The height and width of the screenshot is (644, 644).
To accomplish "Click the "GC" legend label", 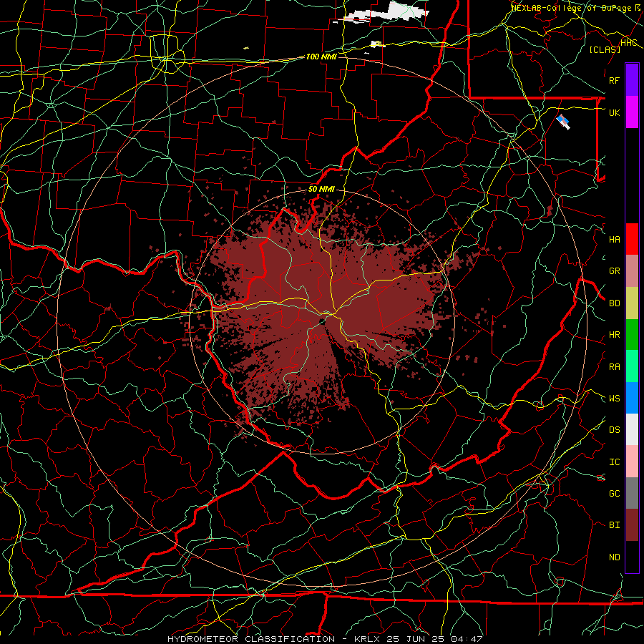I will click(614, 493).
